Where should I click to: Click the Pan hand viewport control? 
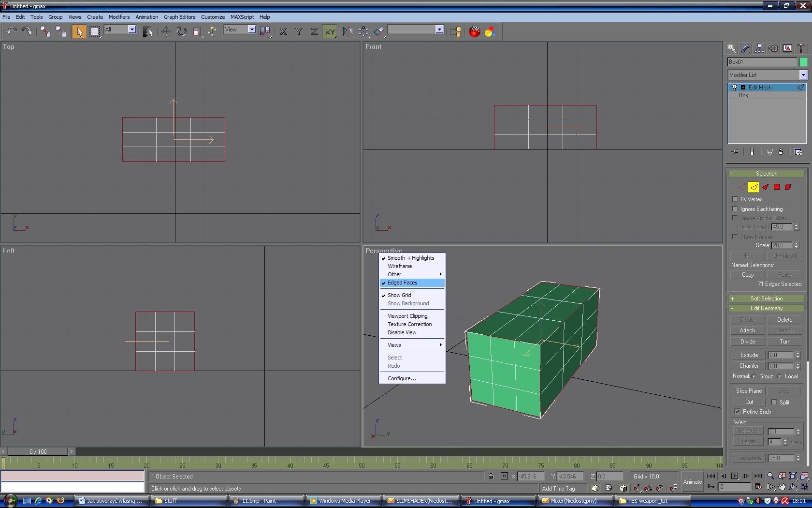click(x=782, y=487)
